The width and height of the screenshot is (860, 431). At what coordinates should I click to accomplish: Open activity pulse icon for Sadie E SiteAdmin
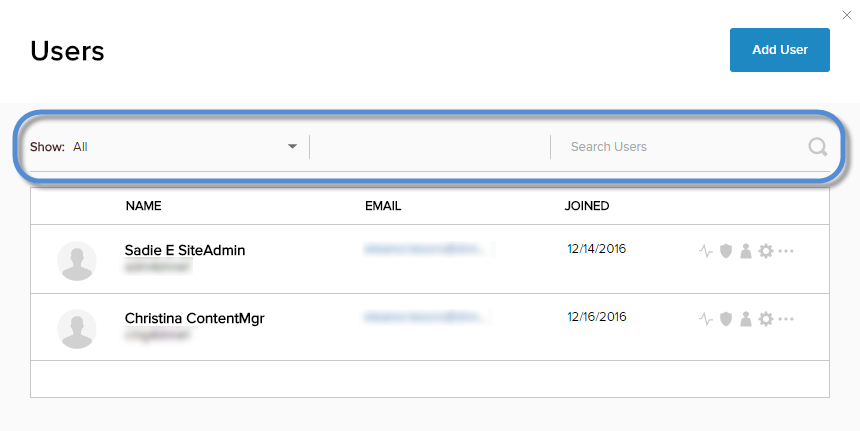click(706, 251)
